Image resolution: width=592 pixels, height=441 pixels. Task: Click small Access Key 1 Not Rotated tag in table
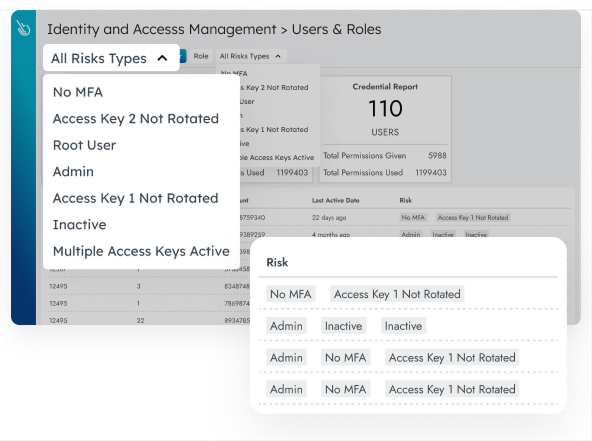[473, 217]
